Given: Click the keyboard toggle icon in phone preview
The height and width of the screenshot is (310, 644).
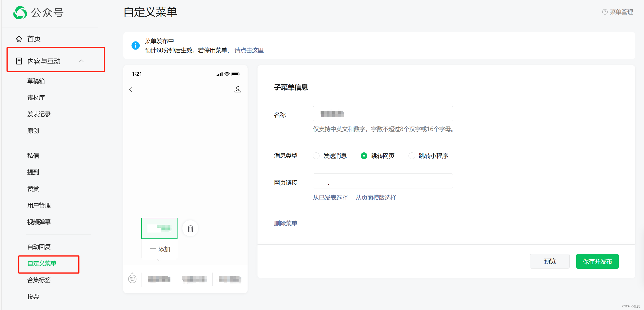Looking at the screenshot, I should point(132,278).
